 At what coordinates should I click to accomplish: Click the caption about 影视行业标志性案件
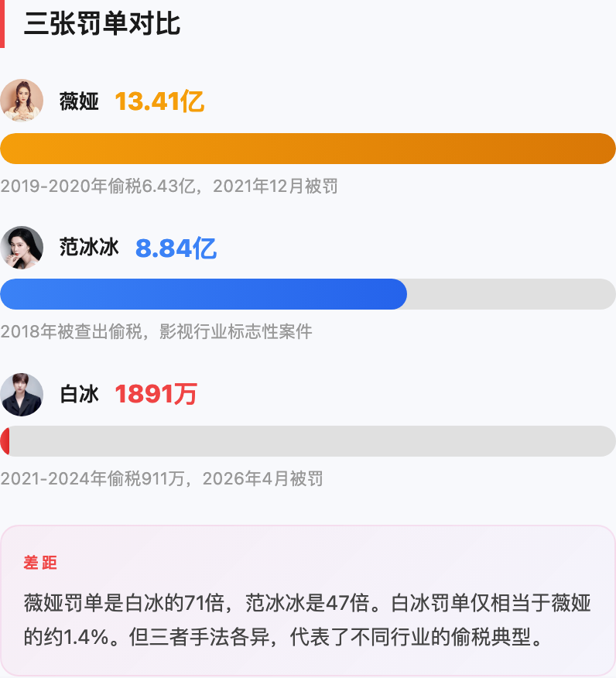(x=156, y=332)
